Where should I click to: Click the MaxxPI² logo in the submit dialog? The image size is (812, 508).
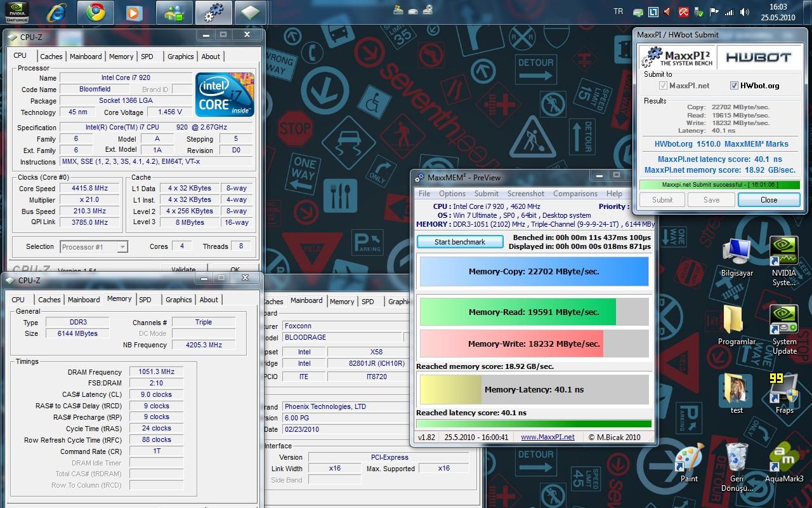tap(677, 57)
